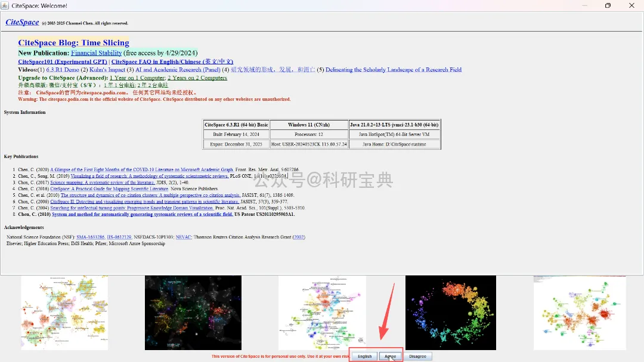The width and height of the screenshot is (644, 362).
Task: Open Science mapping systematic review link
Action: [103, 182]
